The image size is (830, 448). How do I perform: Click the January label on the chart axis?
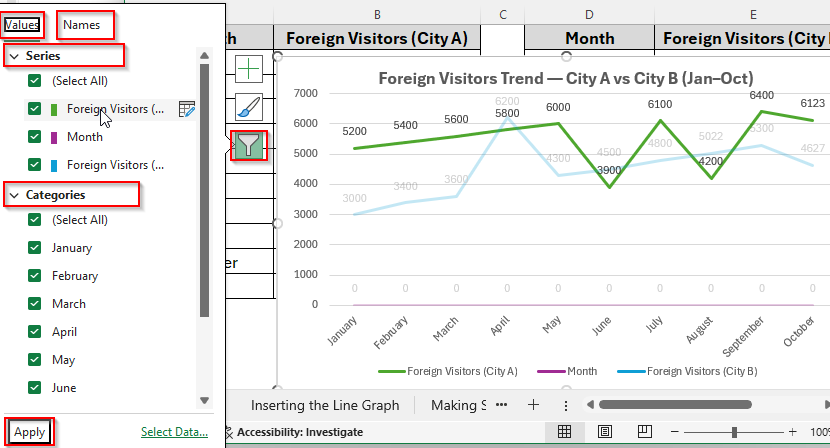(342, 331)
